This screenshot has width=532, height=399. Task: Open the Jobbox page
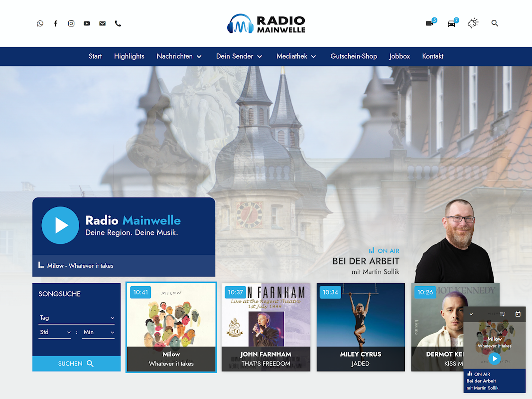pyautogui.click(x=399, y=56)
